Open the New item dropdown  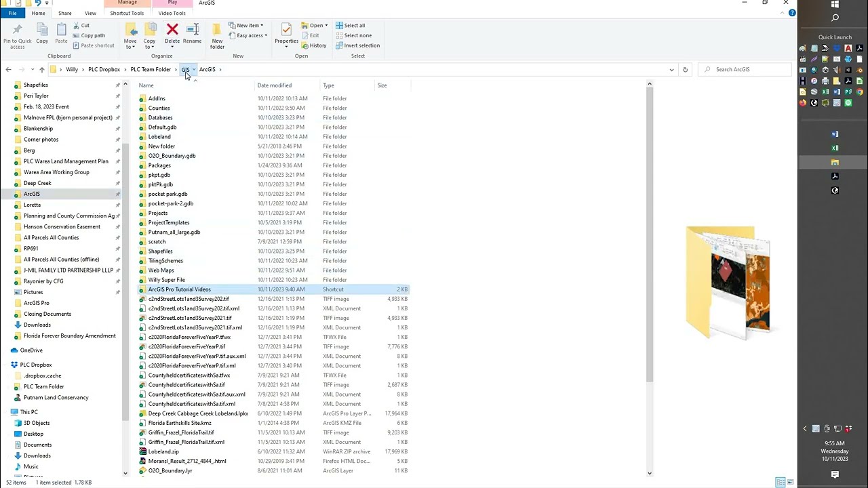pos(246,26)
